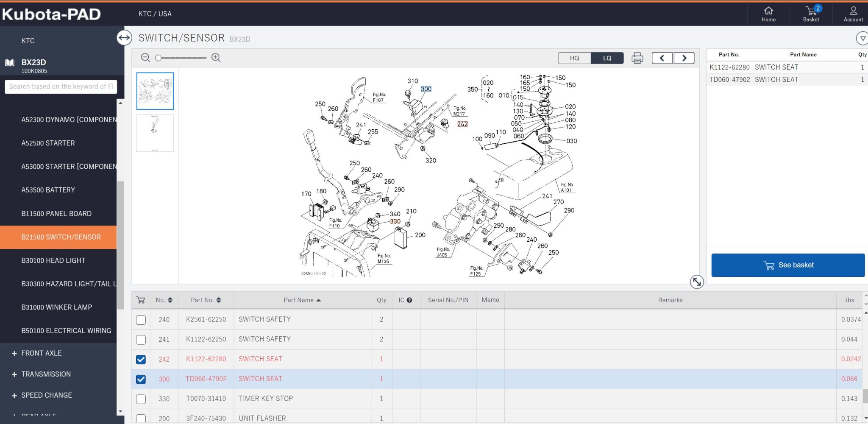Zoom out the diagram with the minus magnifier
Screen dimensions: 868x424
(145, 58)
